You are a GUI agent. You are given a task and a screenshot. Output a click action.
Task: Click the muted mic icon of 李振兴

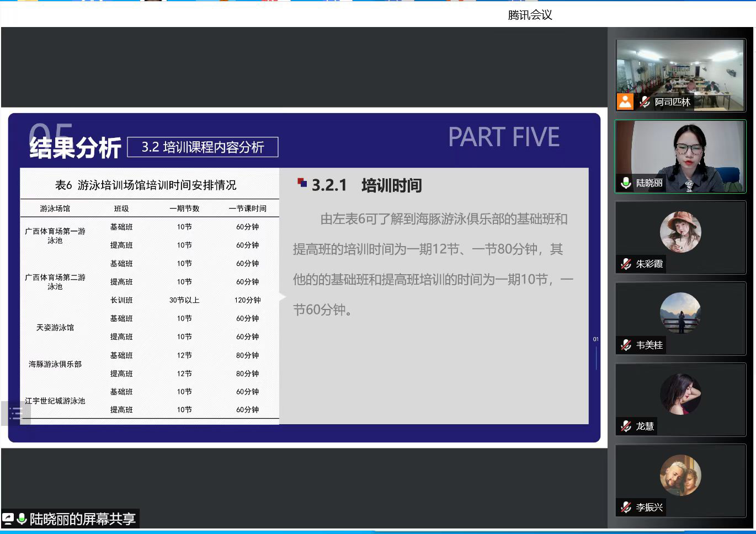[626, 508]
